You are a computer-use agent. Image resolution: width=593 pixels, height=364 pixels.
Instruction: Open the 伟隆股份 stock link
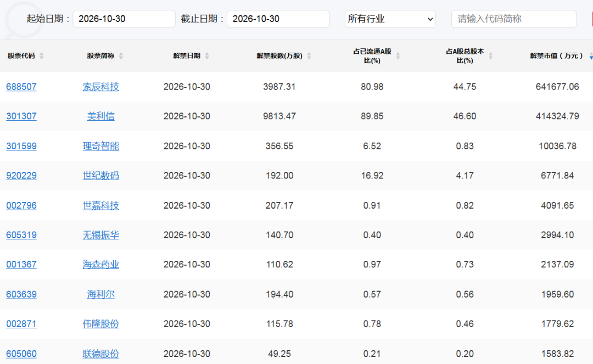coord(101,323)
